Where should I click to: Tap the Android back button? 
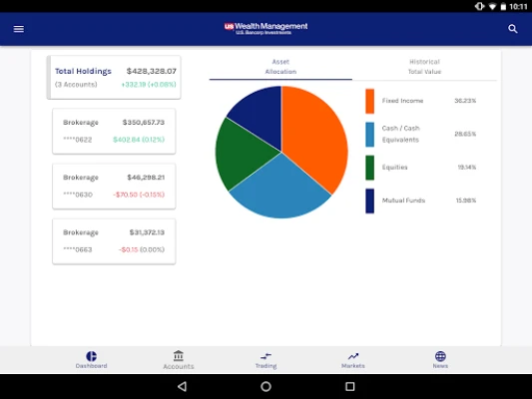click(183, 386)
